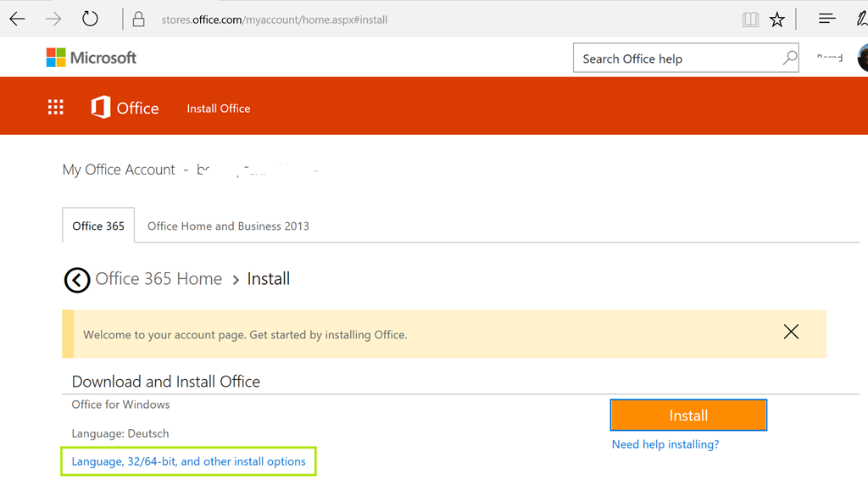Image resolution: width=868 pixels, height=480 pixels.
Task: Click the search magnifier icon
Action: [x=789, y=58]
